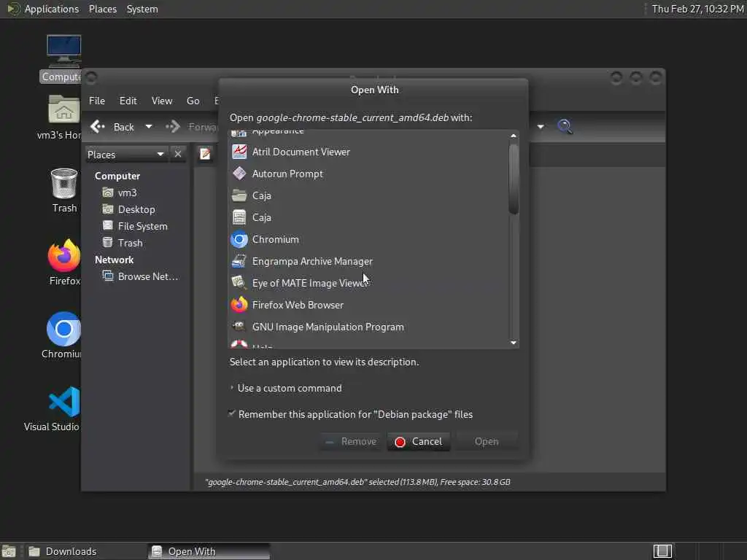The width and height of the screenshot is (747, 560).
Task: Select Autorun Prompt application entry
Action: (368, 174)
